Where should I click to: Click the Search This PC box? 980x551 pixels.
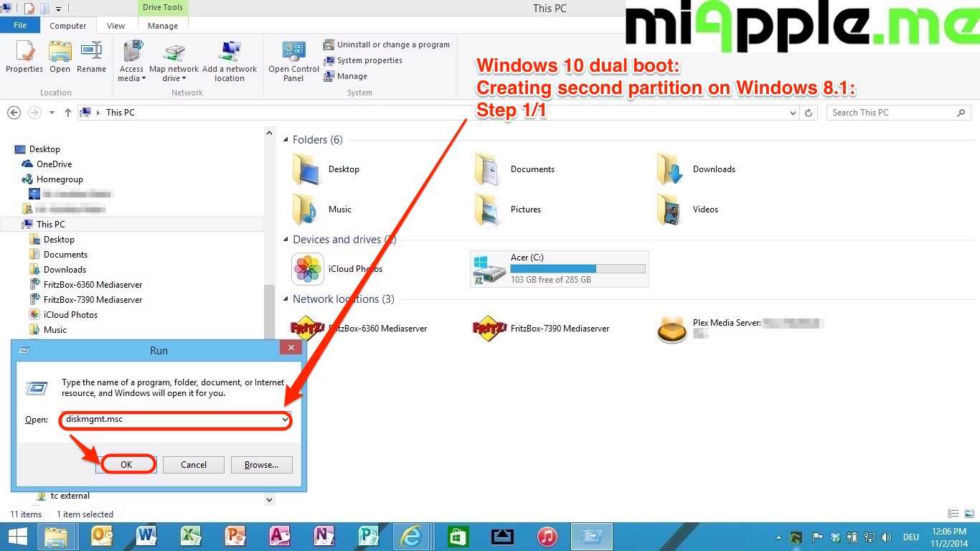(898, 113)
